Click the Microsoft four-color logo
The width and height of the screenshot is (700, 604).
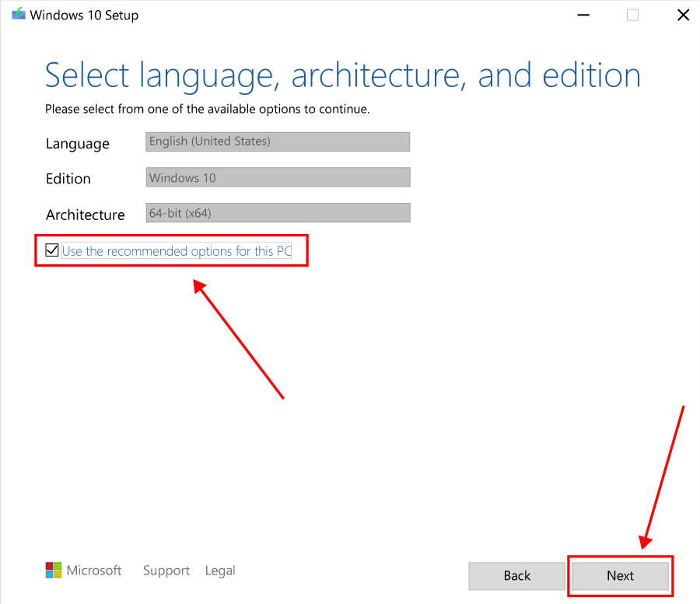coord(53,571)
